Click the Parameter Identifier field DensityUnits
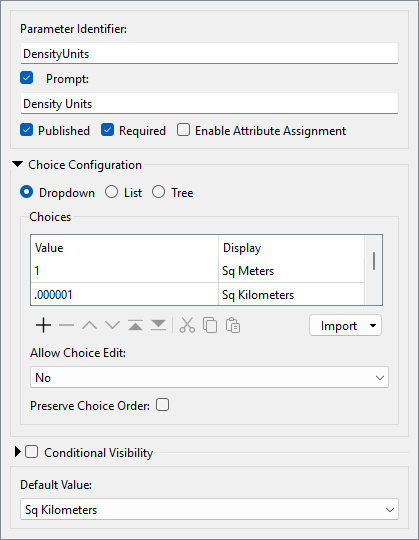This screenshot has height=540, width=419. pos(209,54)
